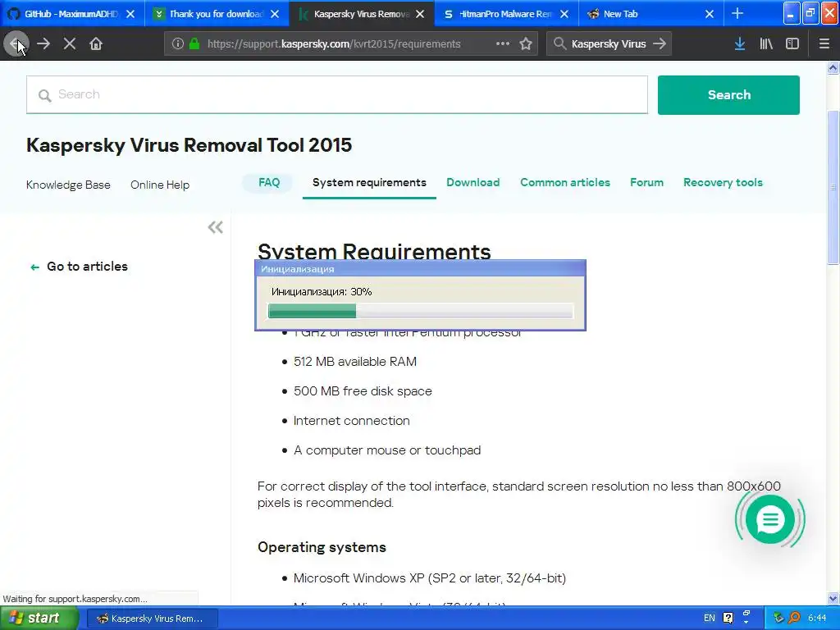Click the '512 MB available RAM' text
The width and height of the screenshot is (840, 630).
355,362
